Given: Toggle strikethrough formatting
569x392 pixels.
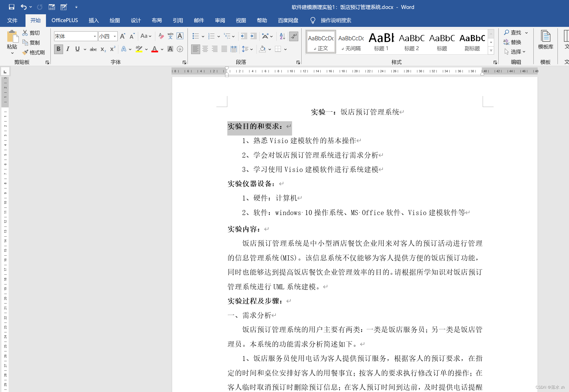Looking at the screenshot, I should [93, 49].
